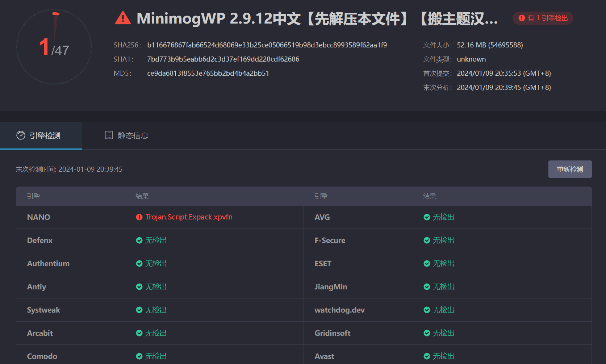The height and width of the screenshot is (364, 606).
Task: Click the green check icon for watchdog.dev
Action: click(x=427, y=310)
